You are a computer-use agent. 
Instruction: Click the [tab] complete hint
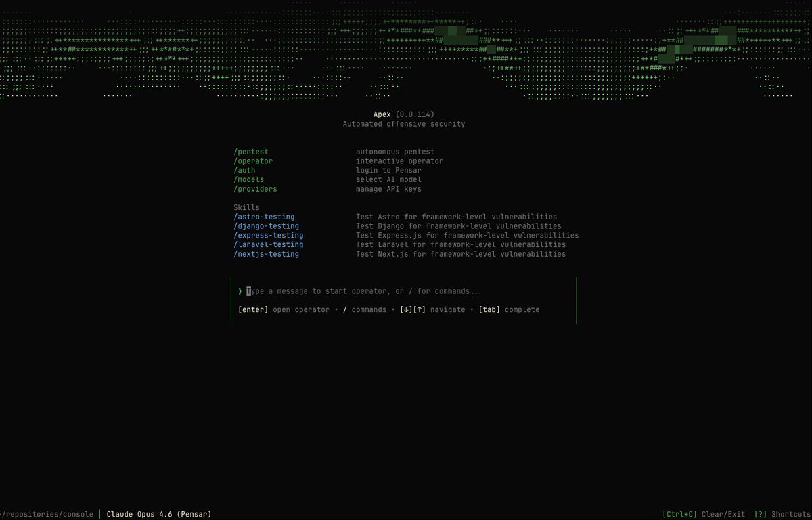(x=509, y=309)
